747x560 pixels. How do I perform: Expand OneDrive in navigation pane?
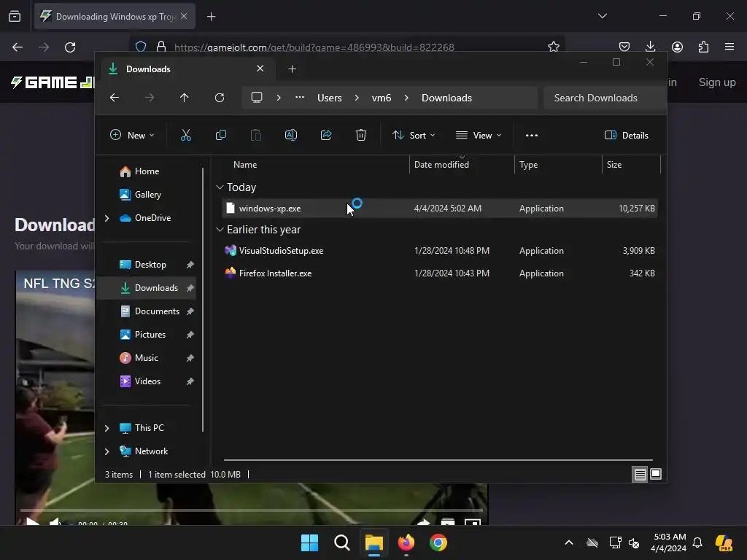coord(107,218)
